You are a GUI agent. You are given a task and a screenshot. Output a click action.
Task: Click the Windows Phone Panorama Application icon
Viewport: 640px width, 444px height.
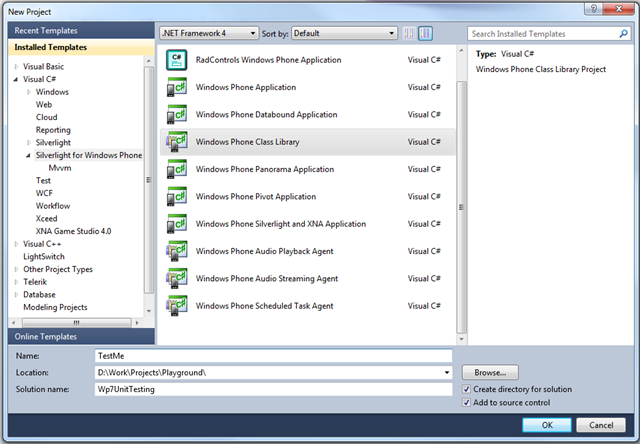pos(177,169)
